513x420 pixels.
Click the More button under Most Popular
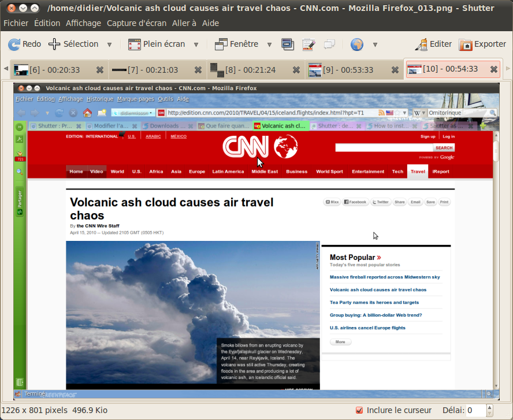[x=340, y=342]
